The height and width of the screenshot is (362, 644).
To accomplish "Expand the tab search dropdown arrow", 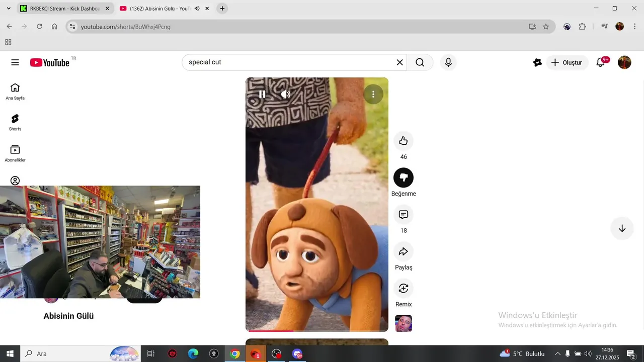I will pyautogui.click(x=9, y=9).
